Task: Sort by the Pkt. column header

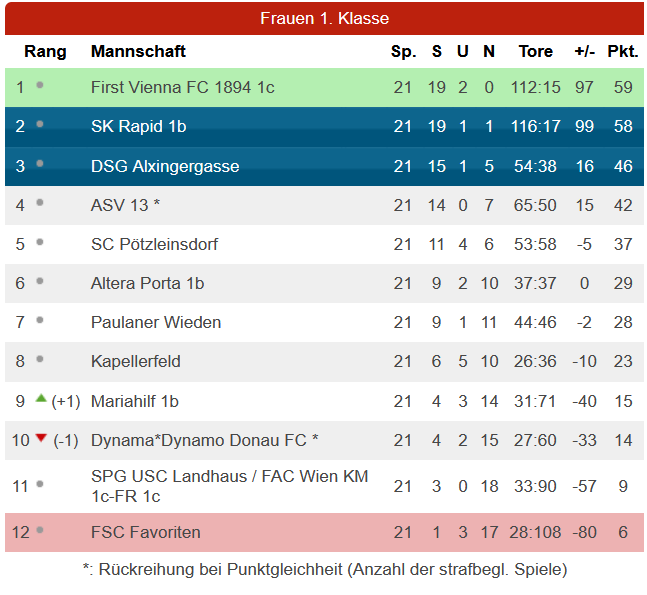Action: click(x=623, y=52)
